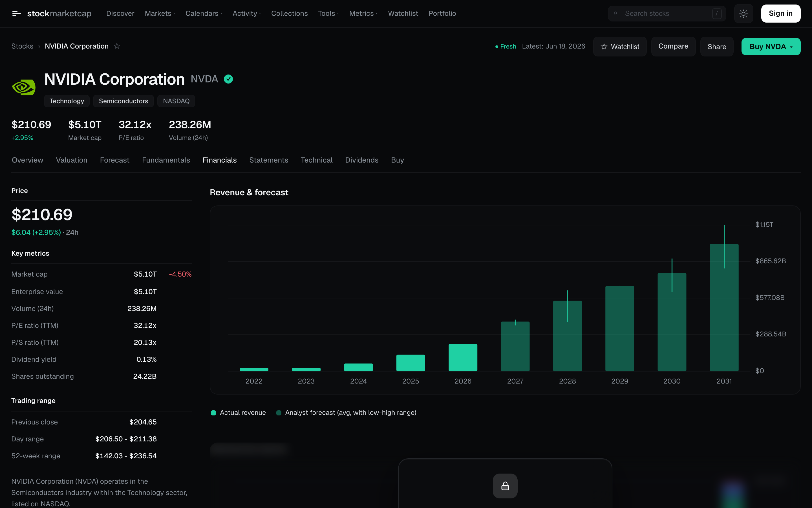
Task: Focus the Search stocks field
Action: pos(667,14)
